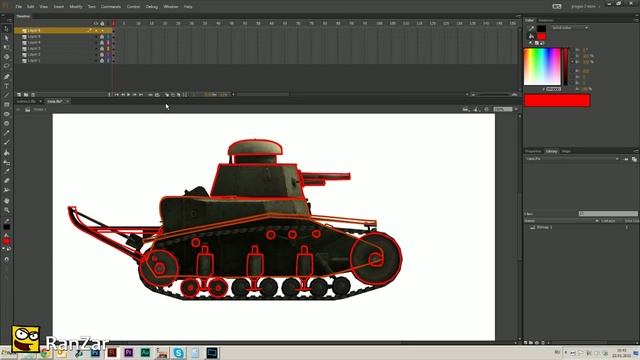Viewport: 640px width, 360px height.
Task: Select the Rectangle tool
Action: [6, 105]
